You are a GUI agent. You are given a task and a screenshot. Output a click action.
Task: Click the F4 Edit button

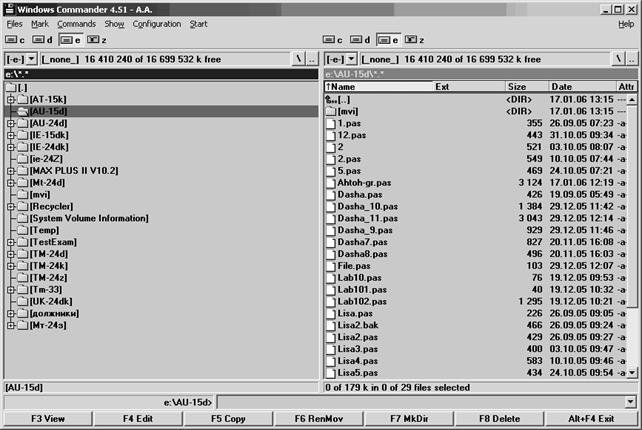click(138, 419)
